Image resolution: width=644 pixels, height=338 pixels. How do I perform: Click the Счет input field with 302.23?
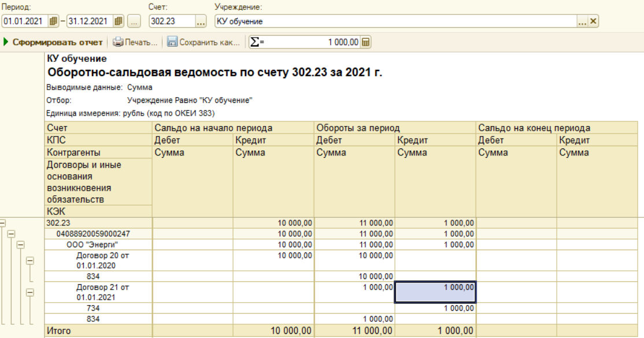tap(172, 21)
